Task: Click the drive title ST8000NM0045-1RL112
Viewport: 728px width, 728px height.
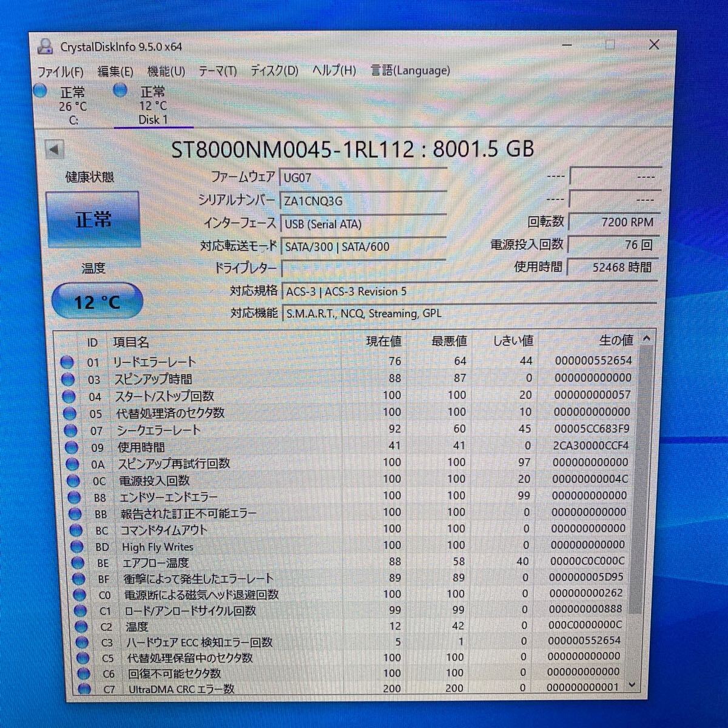Action: [x=292, y=149]
